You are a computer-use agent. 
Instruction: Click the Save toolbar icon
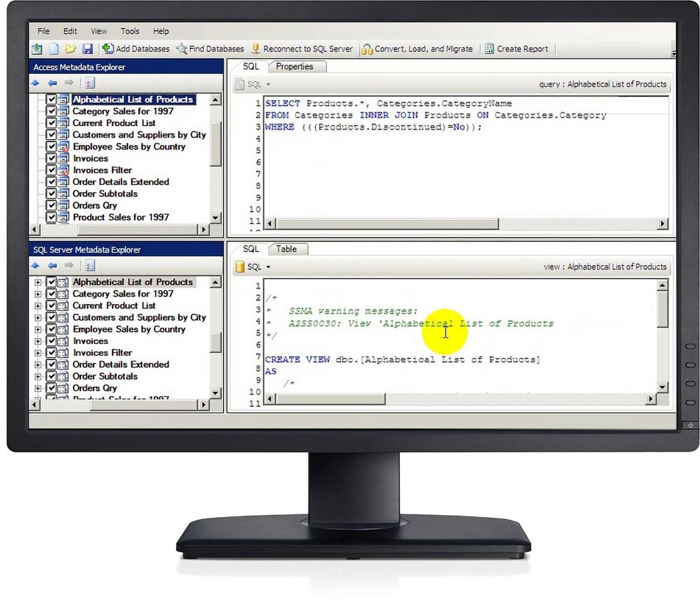[x=87, y=48]
